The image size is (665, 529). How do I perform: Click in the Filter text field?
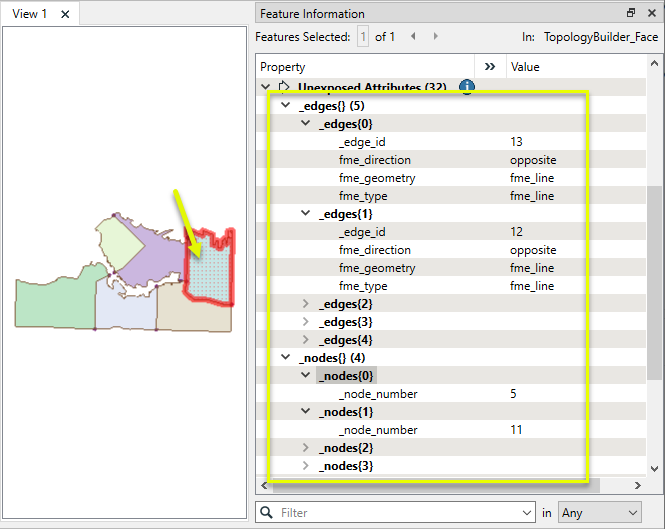coord(400,512)
